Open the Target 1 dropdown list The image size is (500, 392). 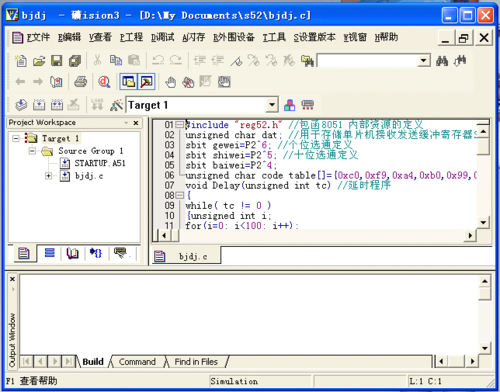point(272,105)
